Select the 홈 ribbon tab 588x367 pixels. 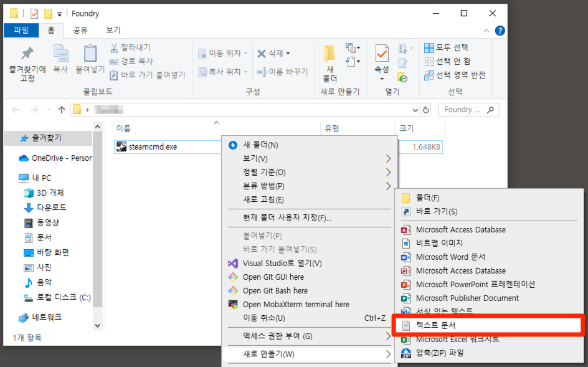(51, 30)
